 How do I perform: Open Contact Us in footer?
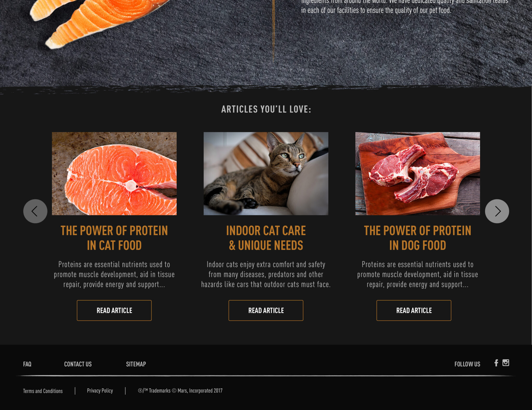[78, 364]
